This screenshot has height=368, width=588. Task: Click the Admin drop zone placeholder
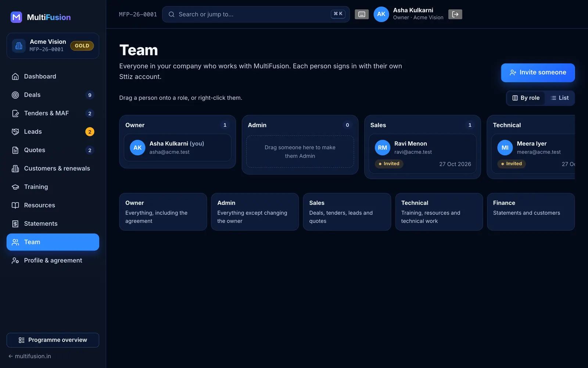point(300,152)
